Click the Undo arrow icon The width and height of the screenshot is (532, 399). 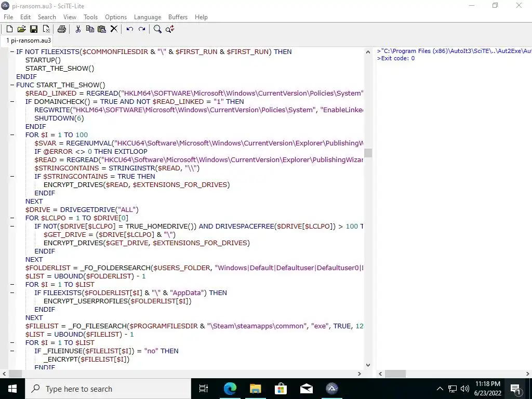tap(129, 29)
